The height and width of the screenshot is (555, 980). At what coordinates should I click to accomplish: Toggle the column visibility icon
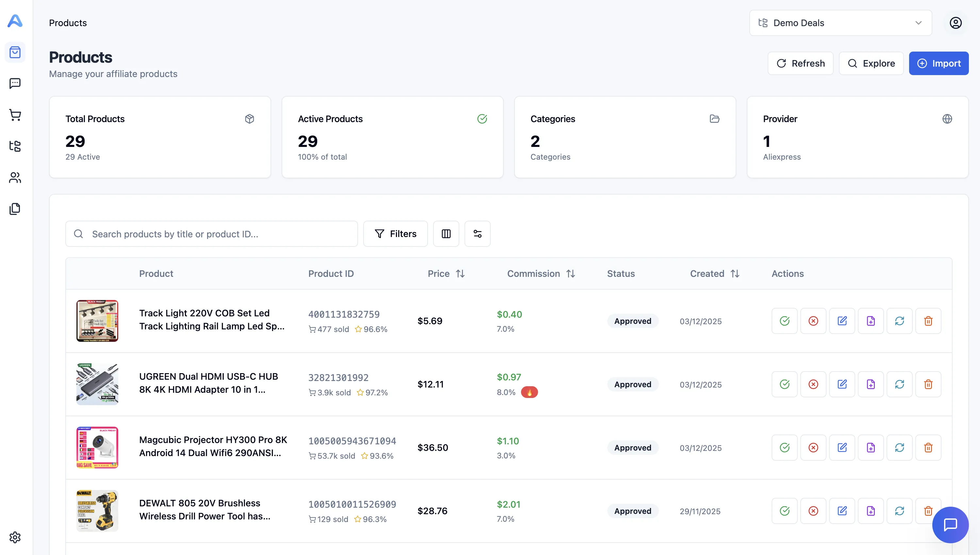click(446, 234)
